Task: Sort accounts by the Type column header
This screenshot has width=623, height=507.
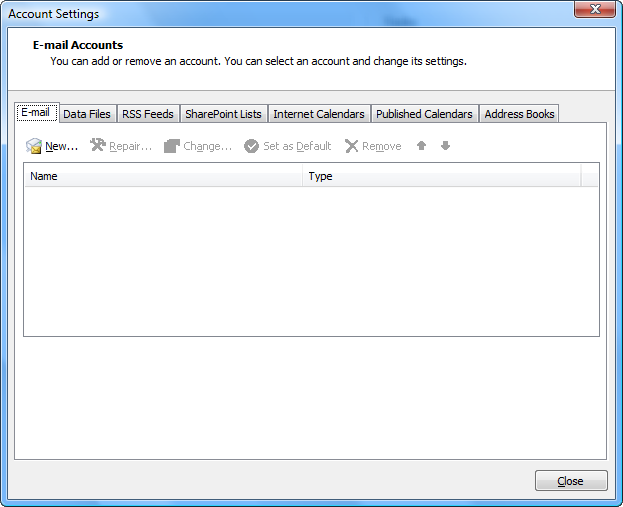Action: pos(441,176)
